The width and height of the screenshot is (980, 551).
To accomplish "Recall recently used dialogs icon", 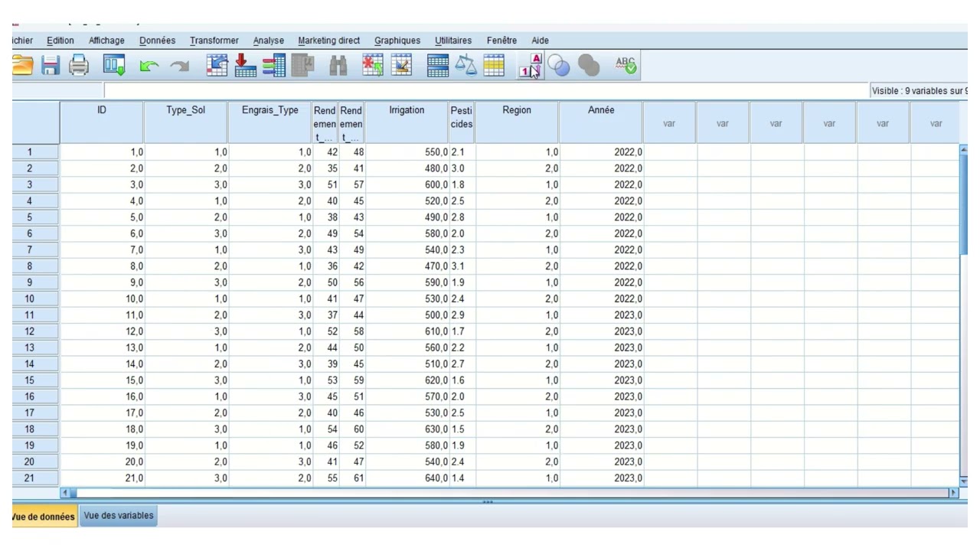I will click(114, 67).
